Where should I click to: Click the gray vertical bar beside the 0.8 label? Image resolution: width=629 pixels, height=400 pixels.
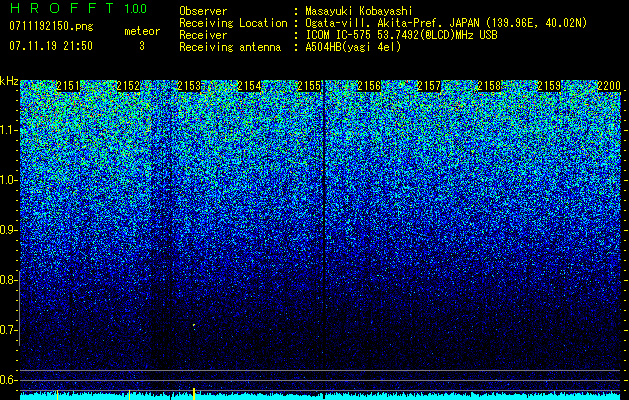19,308
